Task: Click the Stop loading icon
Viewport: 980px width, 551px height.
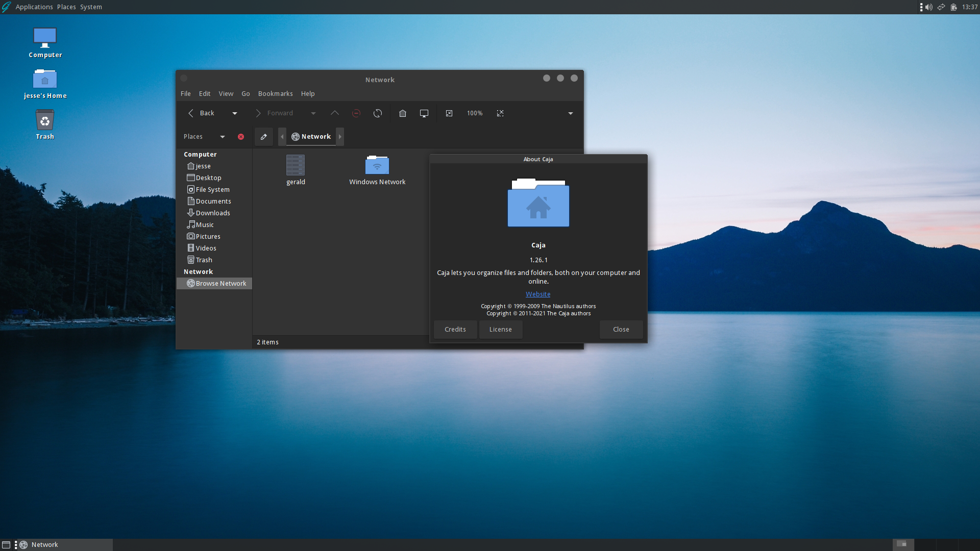Action: click(x=356, y=113)
